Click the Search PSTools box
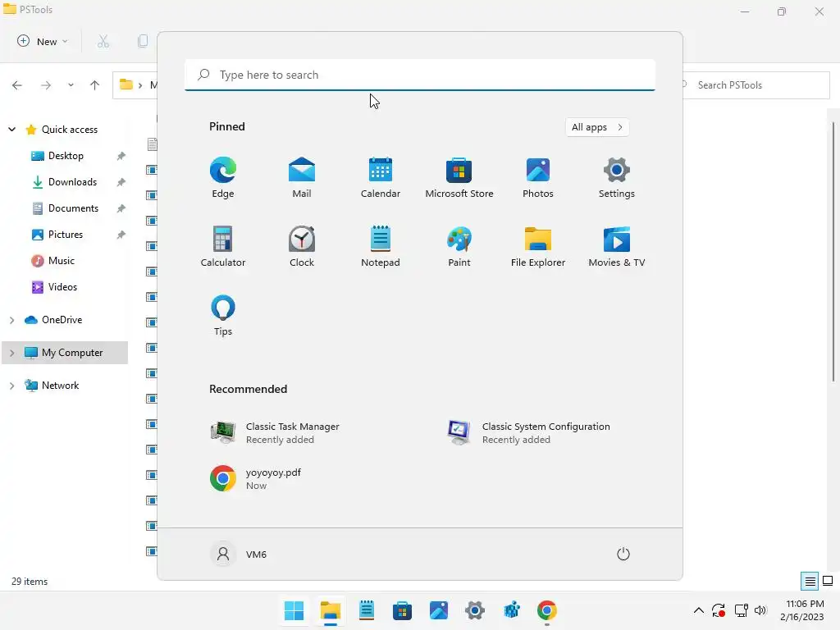This screenshot has width=840, height=630. point(756,85)
